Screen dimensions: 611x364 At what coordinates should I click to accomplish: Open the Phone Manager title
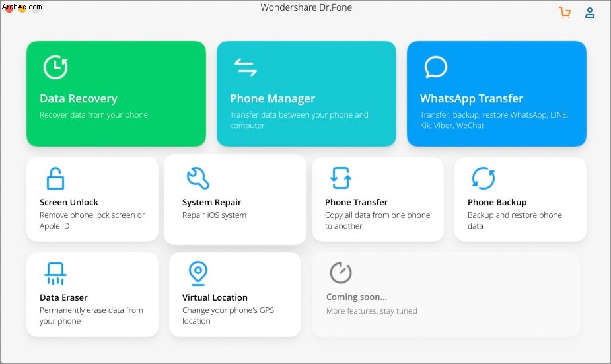pyautogui.click(x=272, y=98)
